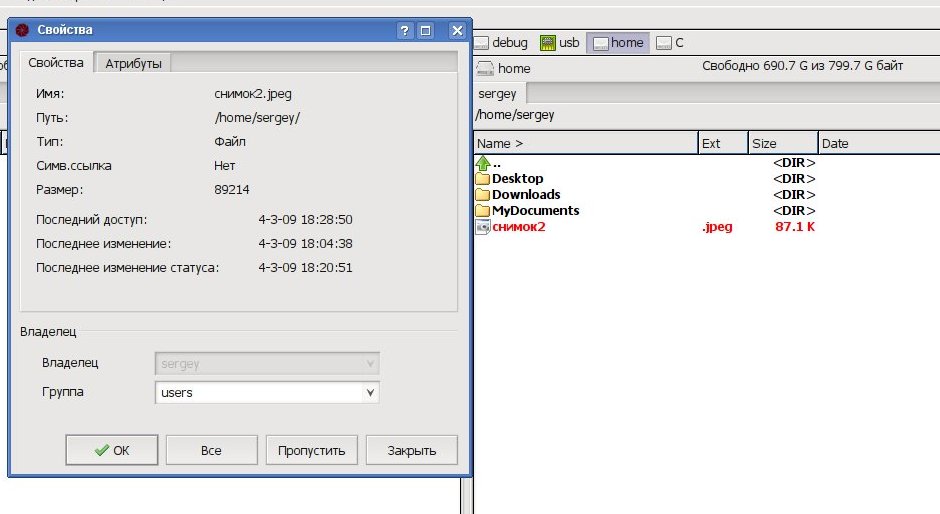Select the Desktop folder

(x=517, y=179)
